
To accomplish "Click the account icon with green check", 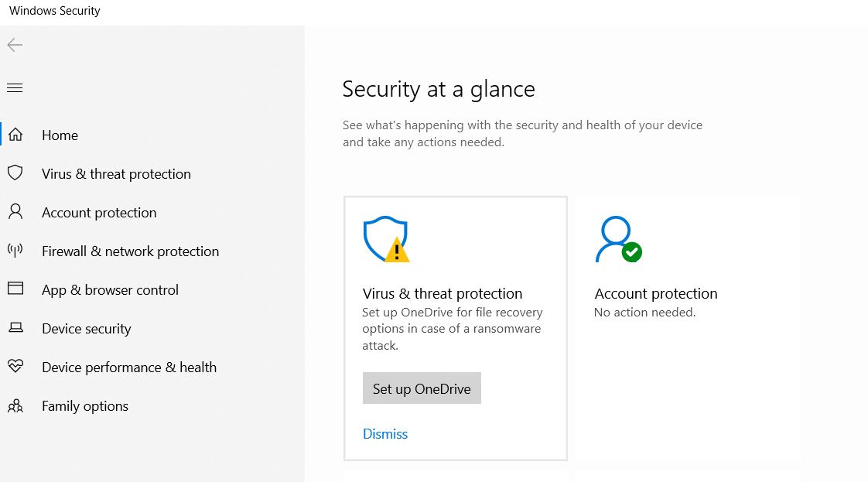I will [x=618, y=239].
